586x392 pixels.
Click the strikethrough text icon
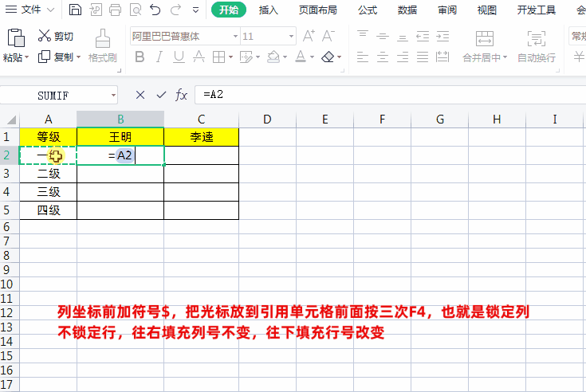tap(199, 57)
